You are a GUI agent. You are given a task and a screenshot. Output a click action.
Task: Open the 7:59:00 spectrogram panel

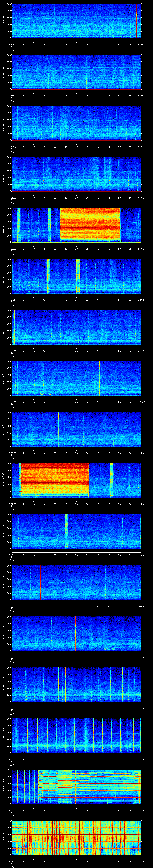pyautogui.click(x=76, y=378)
